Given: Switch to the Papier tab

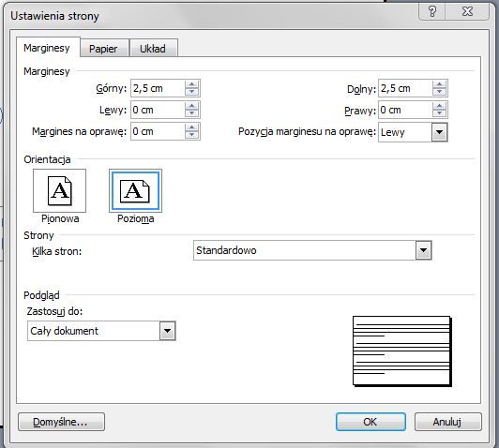Looking at the screenshot, I should point(103,49).
